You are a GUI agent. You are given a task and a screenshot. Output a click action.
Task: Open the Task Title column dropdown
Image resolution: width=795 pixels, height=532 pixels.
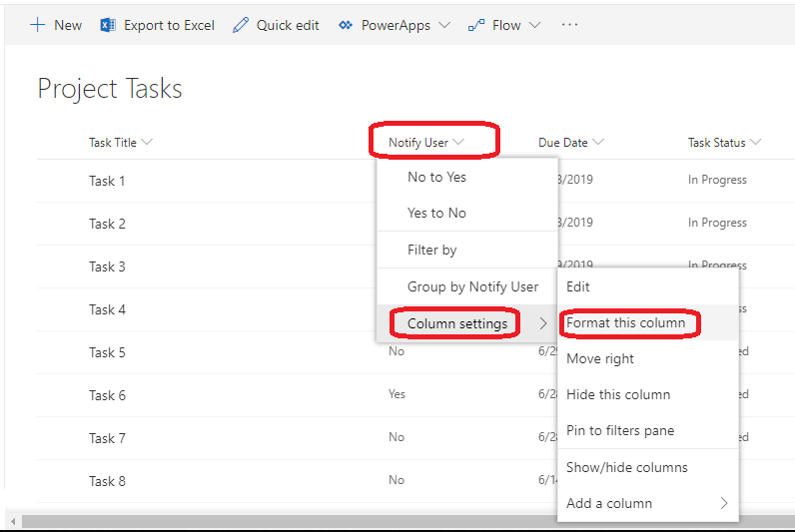(x=148, y=142)
